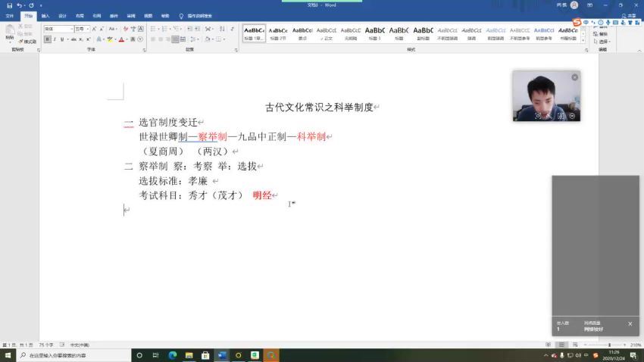Toggle Italic formatting button
This screenshot has width=644, height=362.
(x=55, y=39)
